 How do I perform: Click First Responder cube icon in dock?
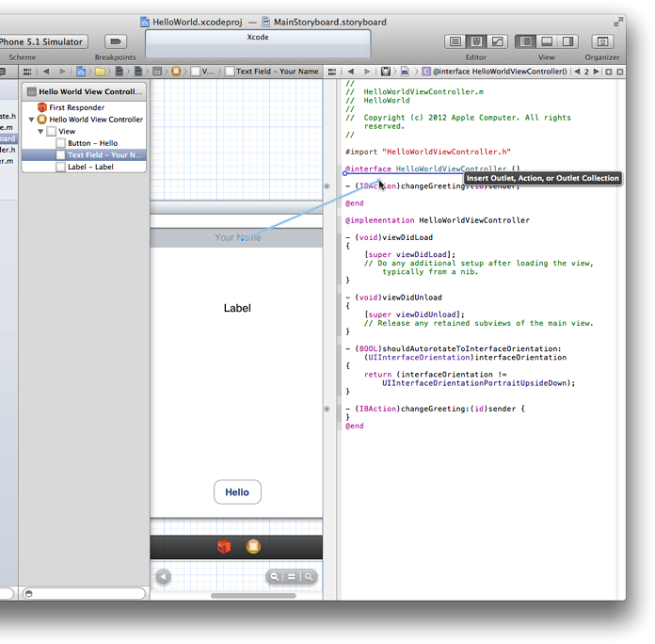click(x=224, y=547)
